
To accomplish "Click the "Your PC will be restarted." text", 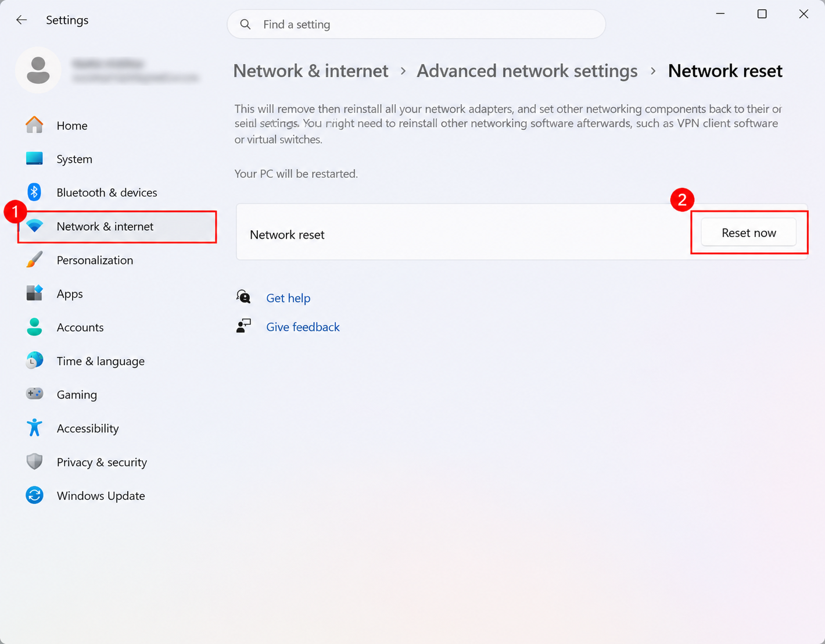I will click(x=296, y=174).
